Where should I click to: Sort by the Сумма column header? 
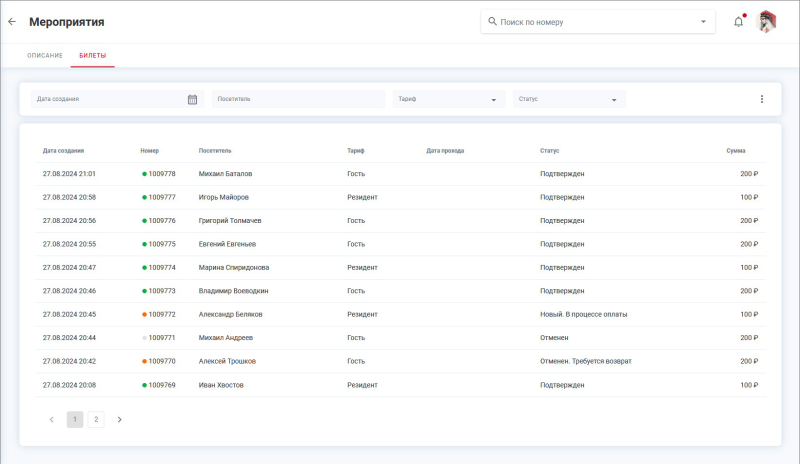pos(736,150)
